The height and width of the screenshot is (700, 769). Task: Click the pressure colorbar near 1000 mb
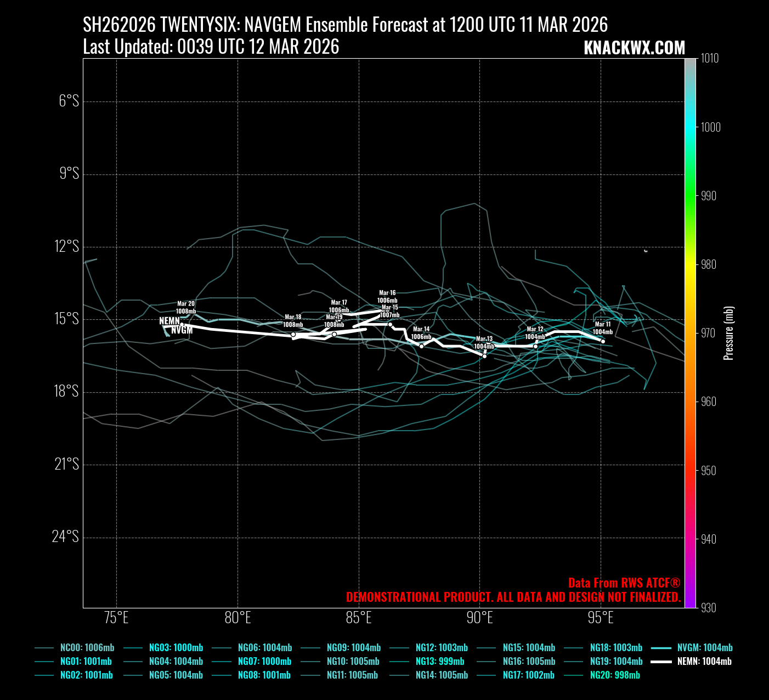tap(690, 127)
